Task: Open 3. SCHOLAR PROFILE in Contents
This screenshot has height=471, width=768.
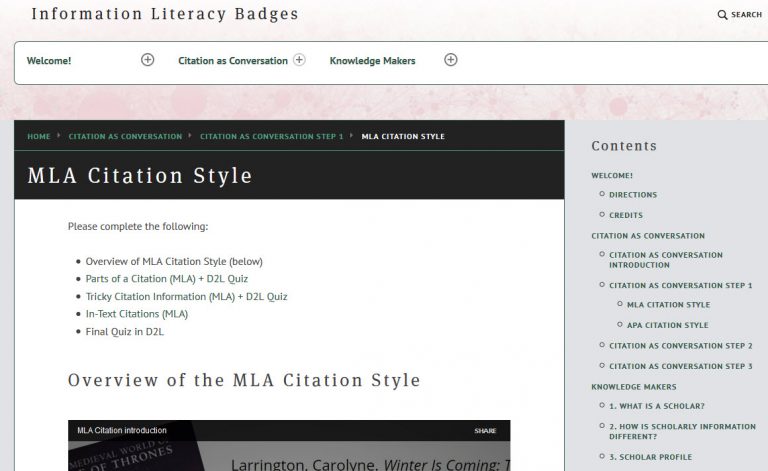Action: pos(650,457)
